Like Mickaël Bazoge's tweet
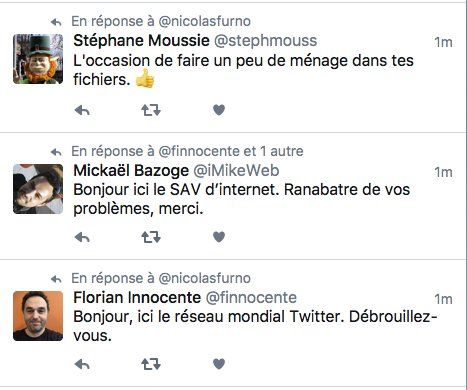The height and width of the screenshot is (390, 467). tap(219, 237)
